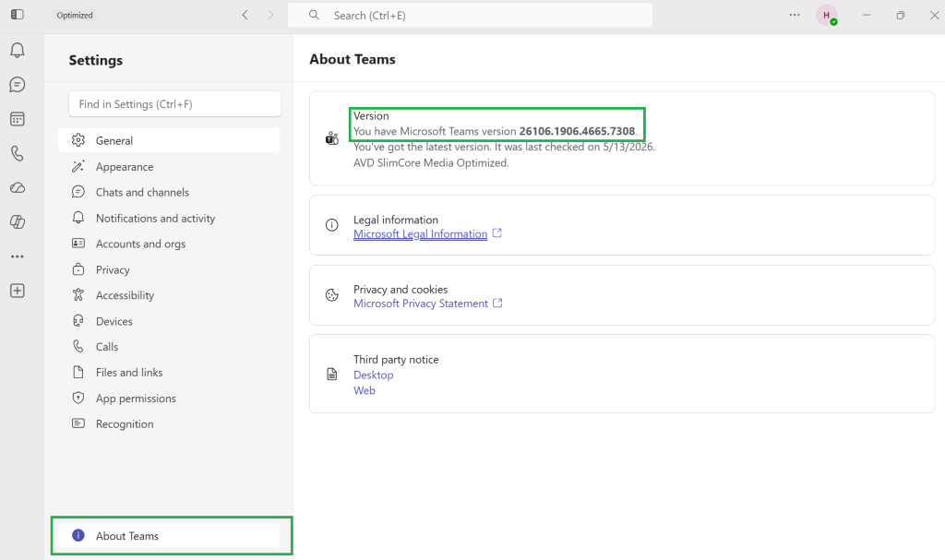Open Calls settings category

point(169,347)
